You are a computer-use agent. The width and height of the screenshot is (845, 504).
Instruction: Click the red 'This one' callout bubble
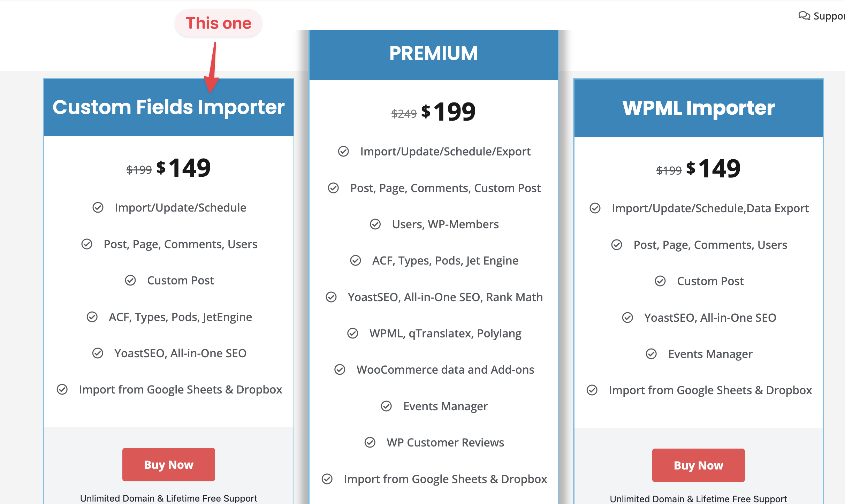(218, 23)
